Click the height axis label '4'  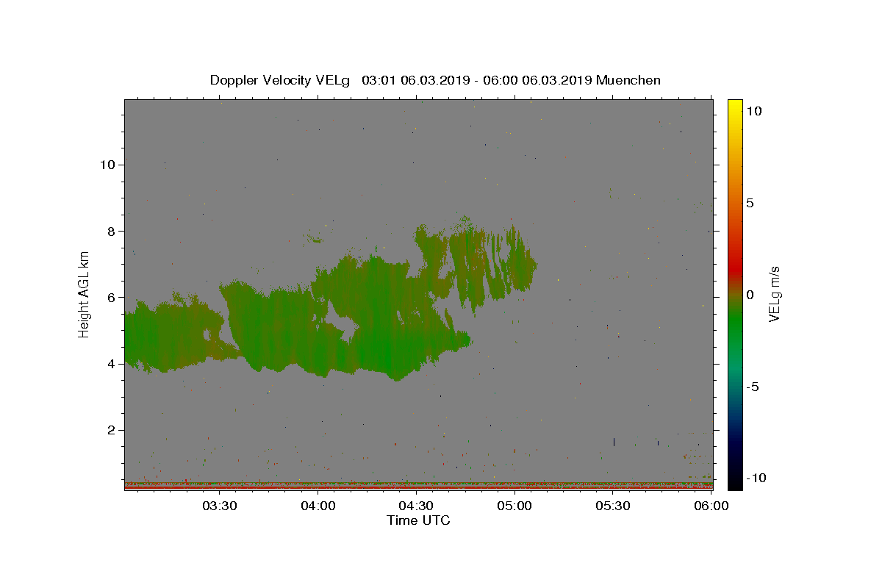(111, 364)
